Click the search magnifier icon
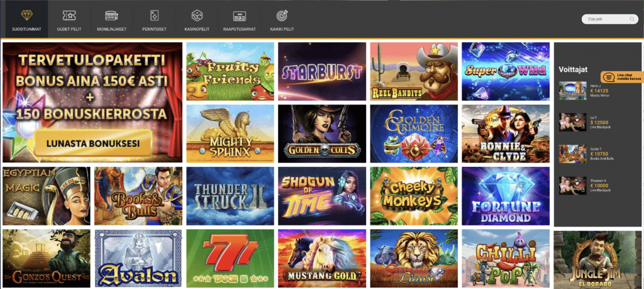This screenshot has height=289, width=644. [x=632, y=19]
